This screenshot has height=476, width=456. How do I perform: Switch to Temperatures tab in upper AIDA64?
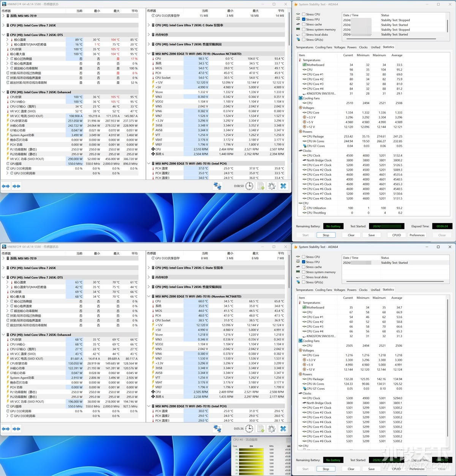coord(305,48)
